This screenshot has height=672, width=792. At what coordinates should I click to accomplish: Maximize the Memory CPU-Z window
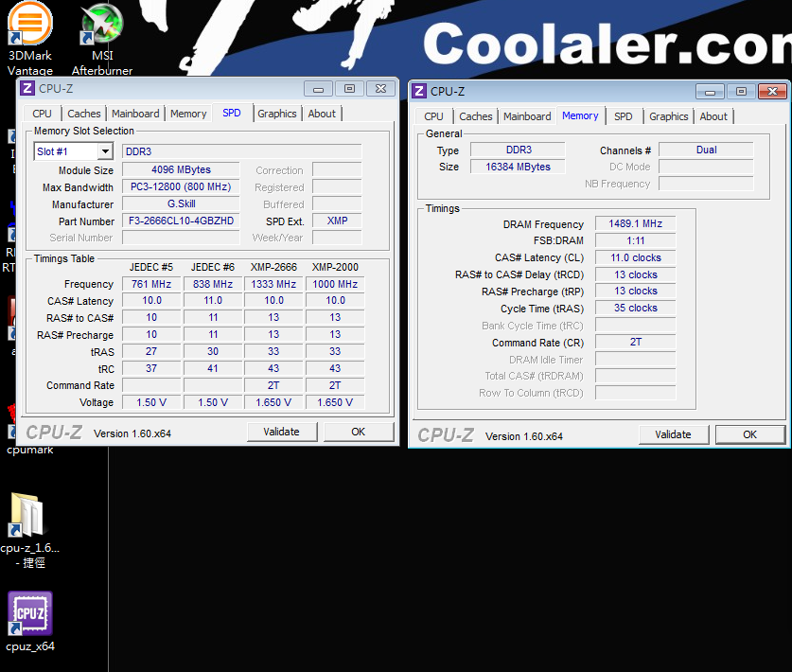[741, 92]
